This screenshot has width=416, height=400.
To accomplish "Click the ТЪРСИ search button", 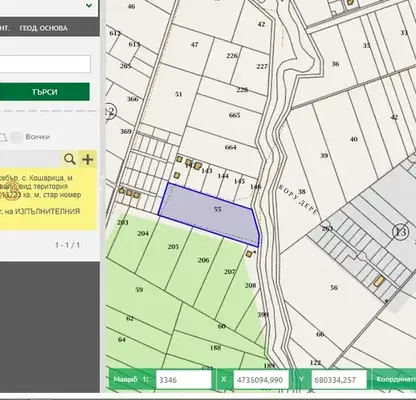I will point(45,92).
